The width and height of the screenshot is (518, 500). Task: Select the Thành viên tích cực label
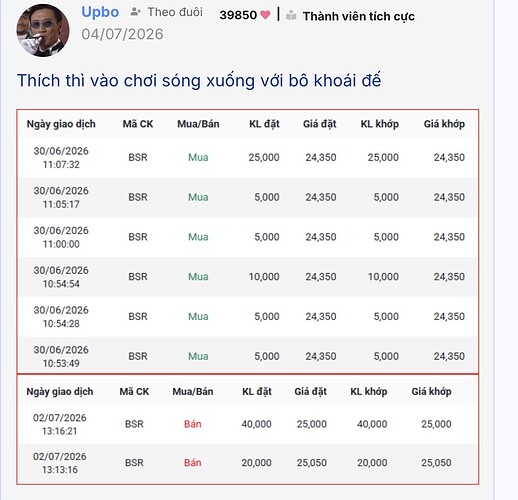[x=359, y=16]
